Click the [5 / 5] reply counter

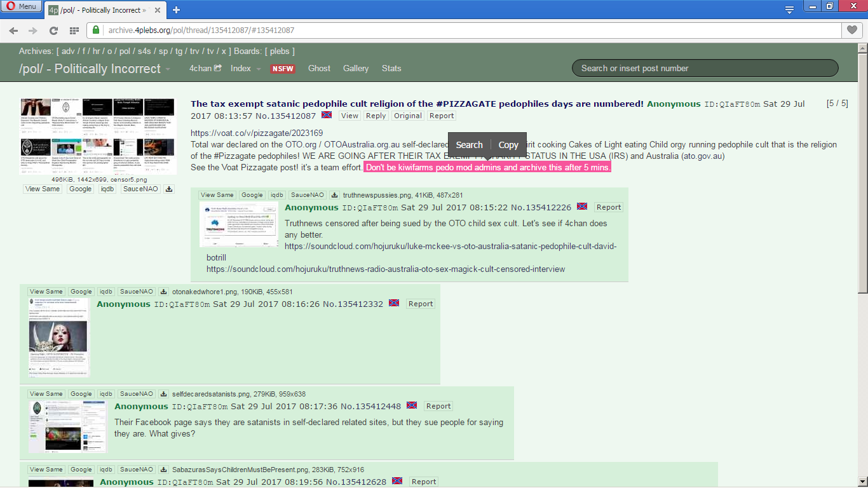(837, 104)
